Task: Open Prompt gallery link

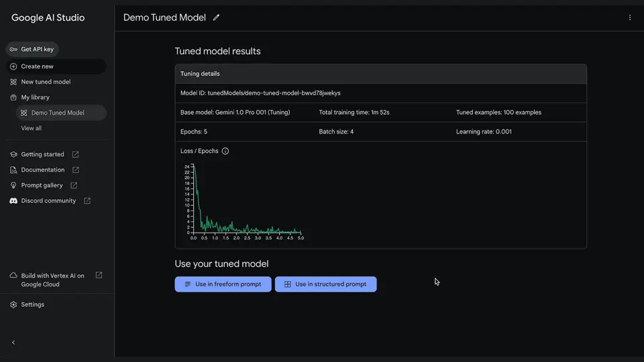Action: click(x=42, y=186)
